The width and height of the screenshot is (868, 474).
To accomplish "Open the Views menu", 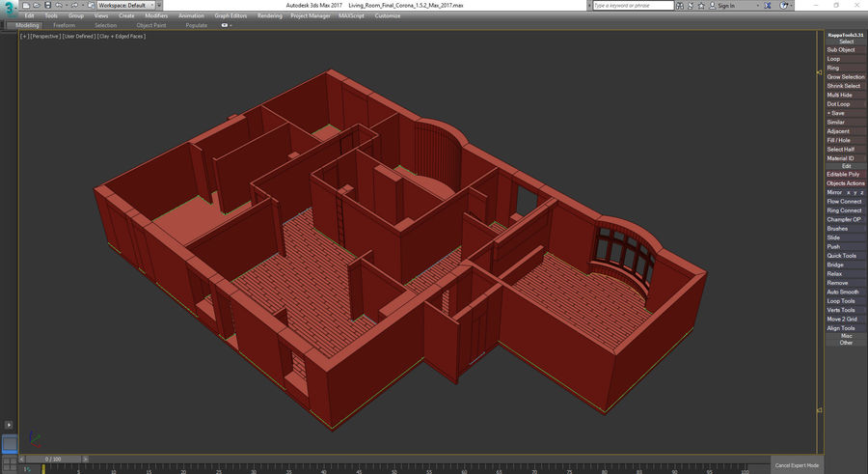I will [101, 15].
